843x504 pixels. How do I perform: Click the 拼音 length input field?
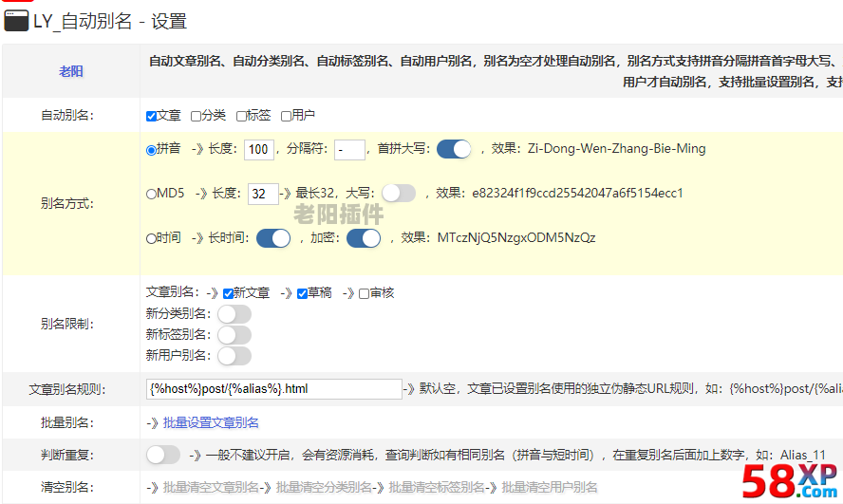(258, 149)
